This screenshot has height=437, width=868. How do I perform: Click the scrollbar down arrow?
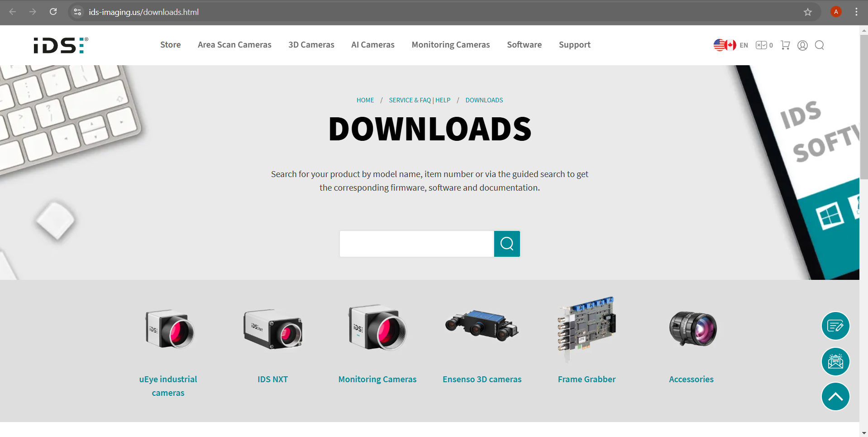(864, 433)
